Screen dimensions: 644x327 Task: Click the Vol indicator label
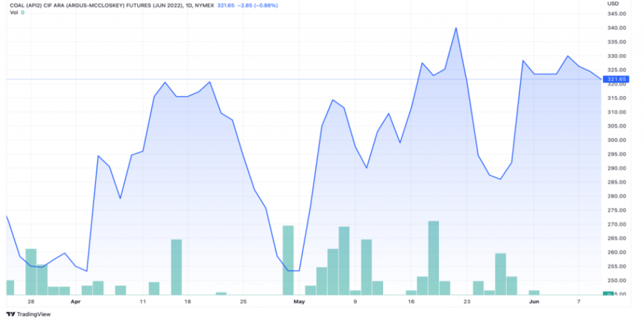tap(14, 13)
